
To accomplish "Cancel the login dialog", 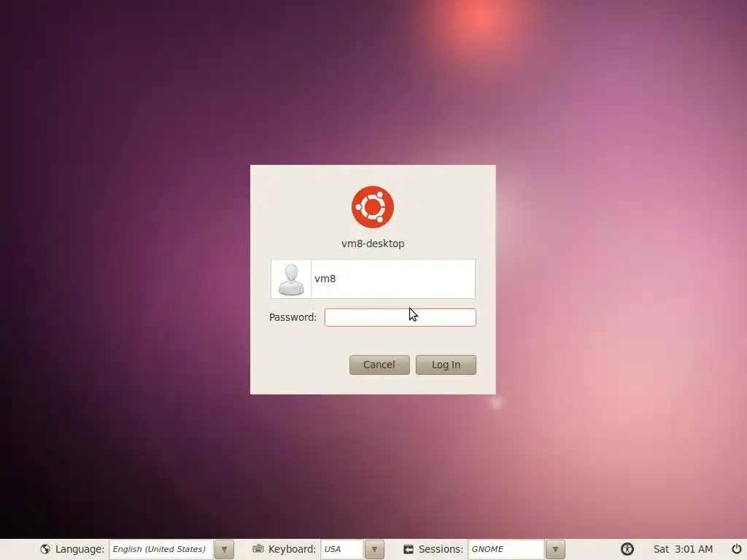I will point(379,365).
